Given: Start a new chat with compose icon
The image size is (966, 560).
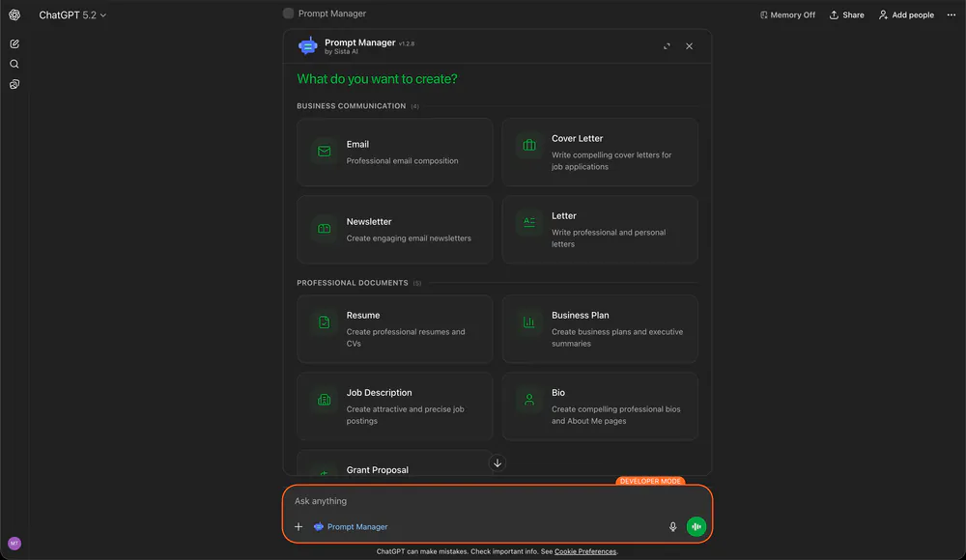Looking at the screenshot, I should tap(14, 44).
